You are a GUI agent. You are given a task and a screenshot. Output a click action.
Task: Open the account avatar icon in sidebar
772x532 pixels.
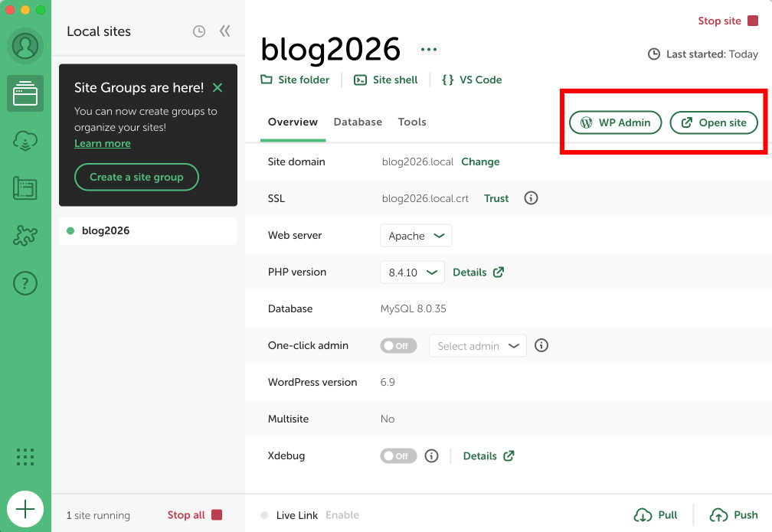click(x=25, y=47)
